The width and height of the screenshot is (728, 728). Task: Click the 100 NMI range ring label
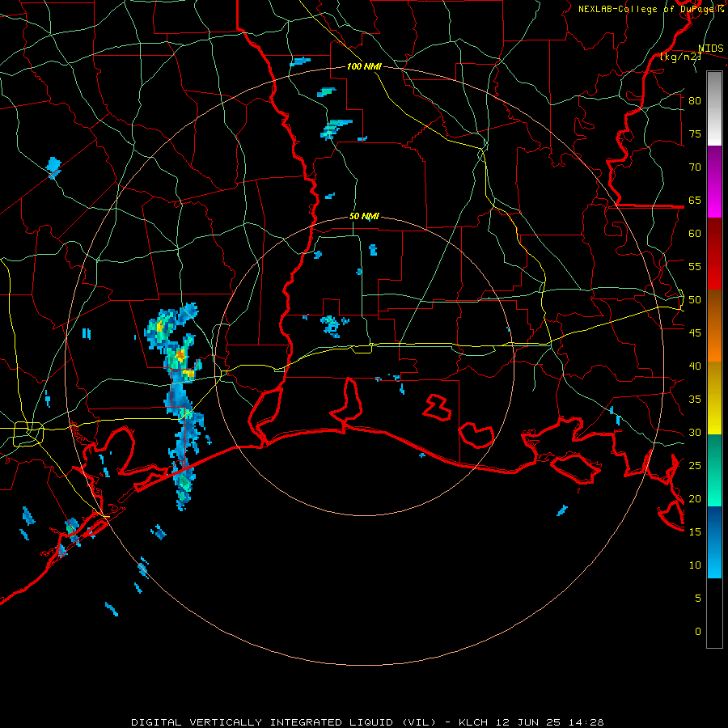coord(364,66)
